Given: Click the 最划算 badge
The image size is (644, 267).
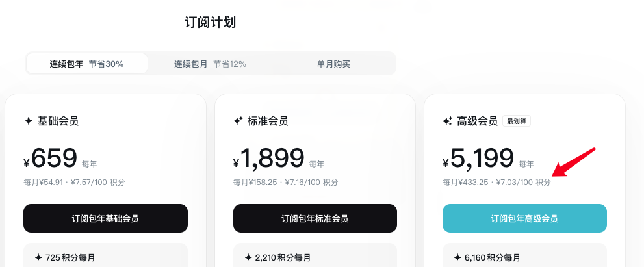Looking at the screenshot, I should coord(517,121).
